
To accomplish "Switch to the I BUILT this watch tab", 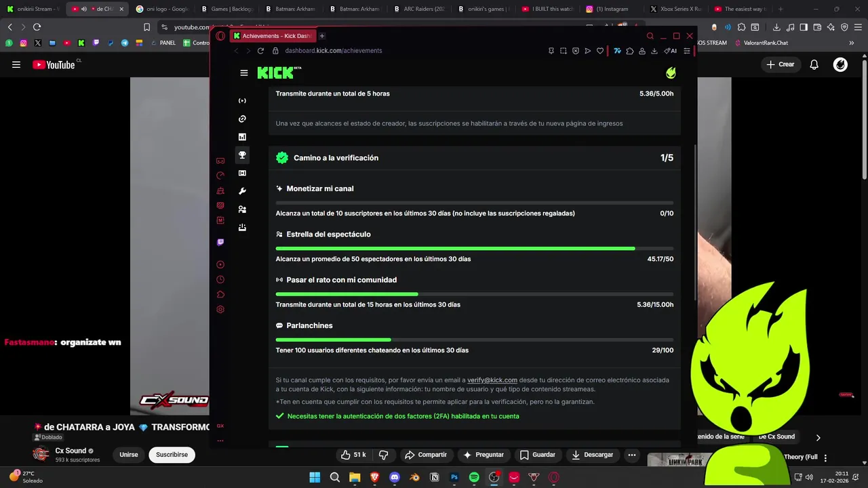I will click(547, 9).
